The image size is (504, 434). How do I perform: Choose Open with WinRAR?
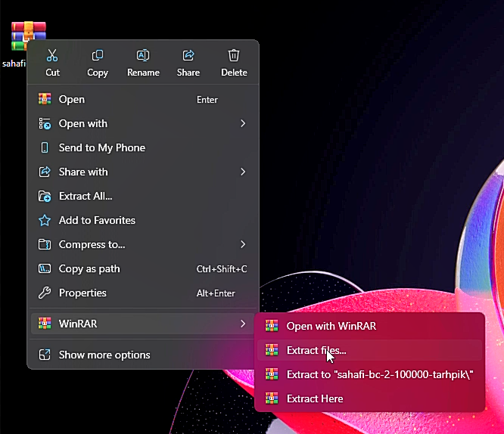(369, 326)
